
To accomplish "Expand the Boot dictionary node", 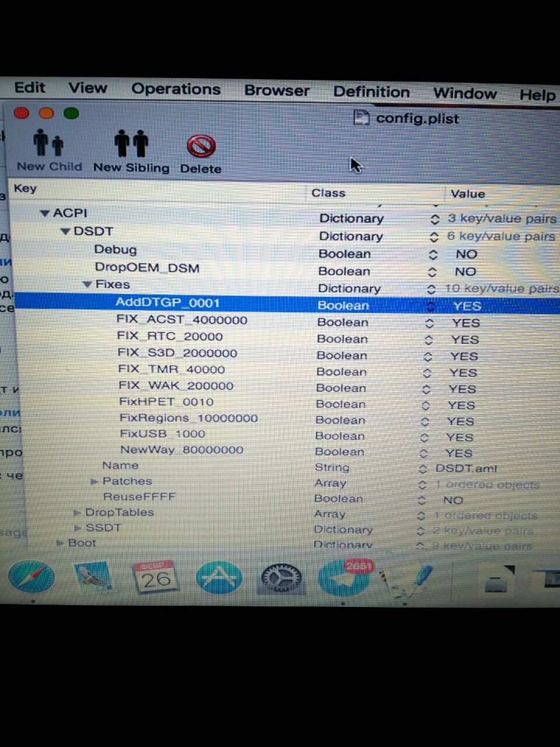I will point(60,543).
